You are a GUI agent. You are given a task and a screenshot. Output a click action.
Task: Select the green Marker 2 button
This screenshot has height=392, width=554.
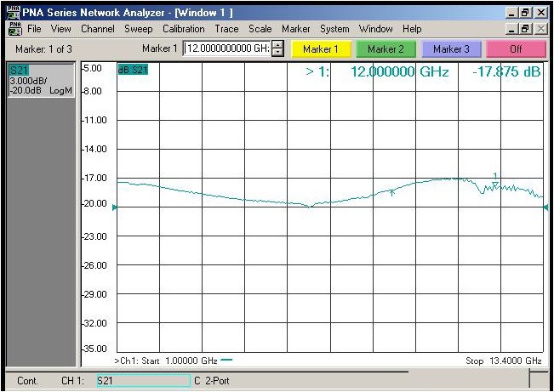coord(386,49)
